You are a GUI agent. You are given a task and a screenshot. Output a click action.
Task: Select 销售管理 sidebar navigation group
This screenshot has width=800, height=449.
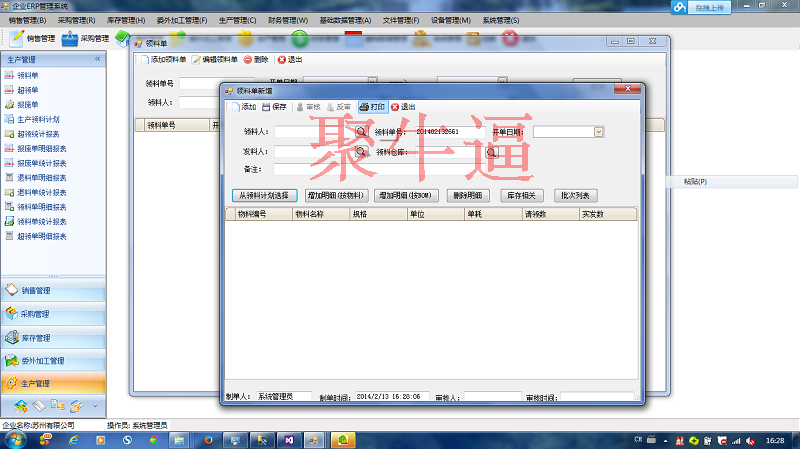coord(53,290)
